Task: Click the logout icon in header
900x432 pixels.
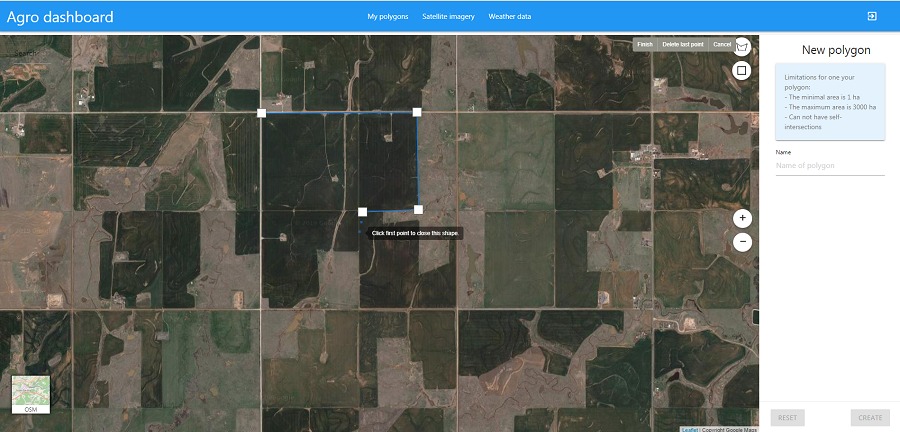Action: tap(872, 17)
